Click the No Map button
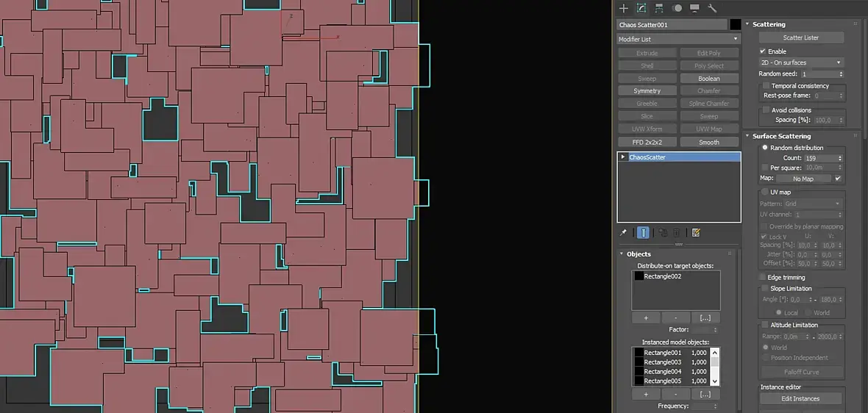The width and height of the screenshot is (868, 413). [803, 179]
